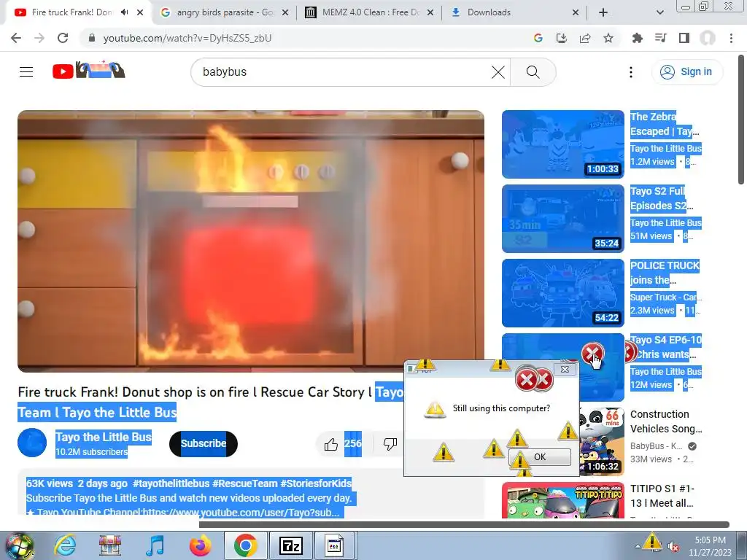The height and width of the screenshot is (560, 747).
Task: Switch to the Downloads tab
Action: point(514,12)
